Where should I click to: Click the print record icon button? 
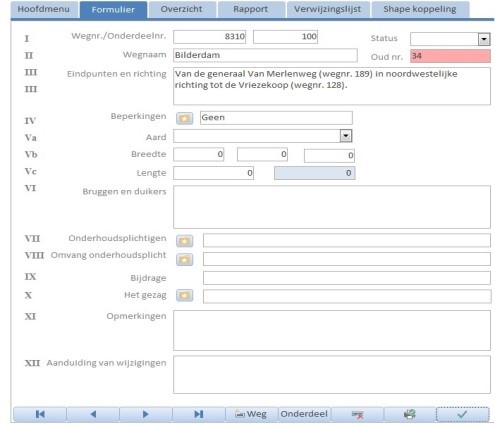[x=410, y=414]
